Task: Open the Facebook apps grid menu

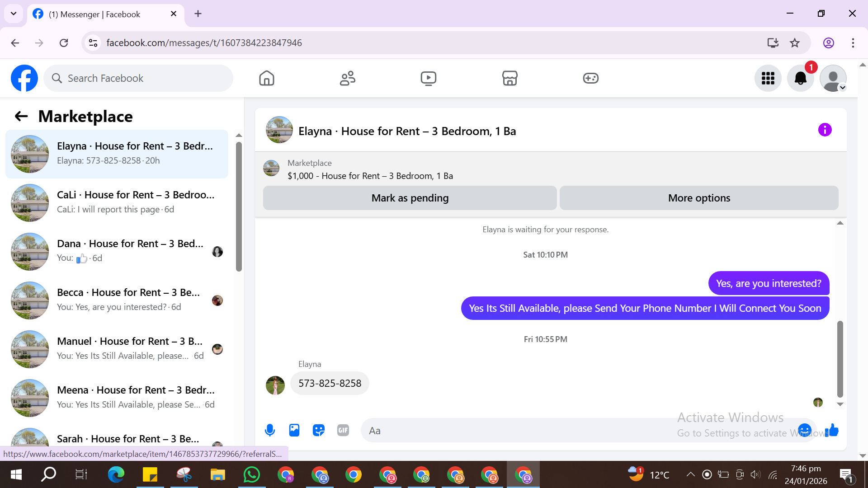Action: tap(768, 79)
